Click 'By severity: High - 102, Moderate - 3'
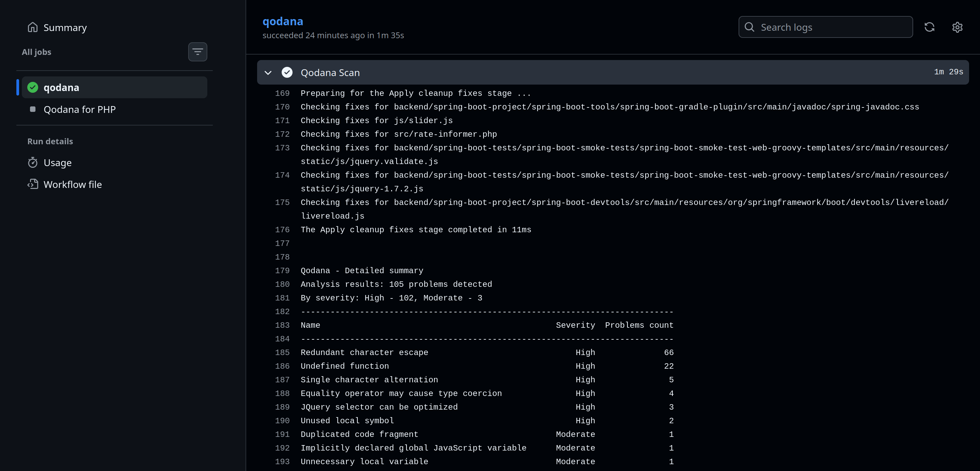 click(391, 298)
